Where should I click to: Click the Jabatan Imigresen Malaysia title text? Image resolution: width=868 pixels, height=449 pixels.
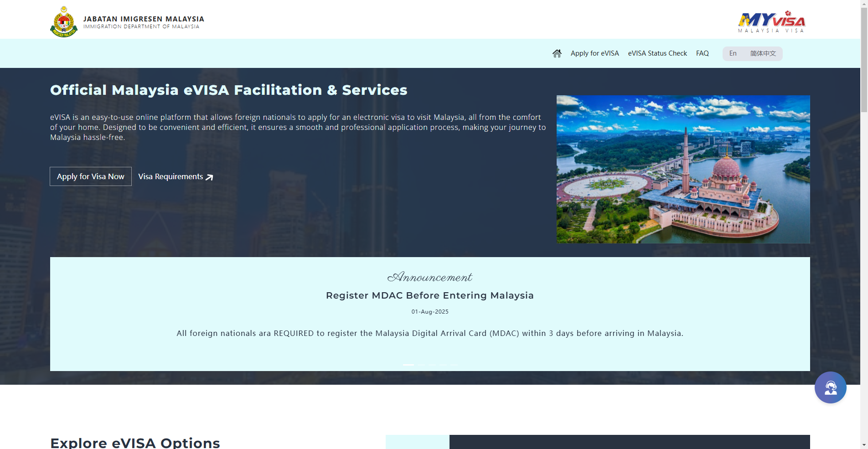click(144, 19)
